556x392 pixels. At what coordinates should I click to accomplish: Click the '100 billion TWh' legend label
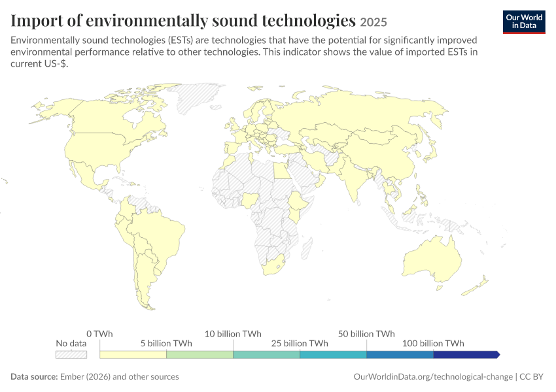pos(433,344)
